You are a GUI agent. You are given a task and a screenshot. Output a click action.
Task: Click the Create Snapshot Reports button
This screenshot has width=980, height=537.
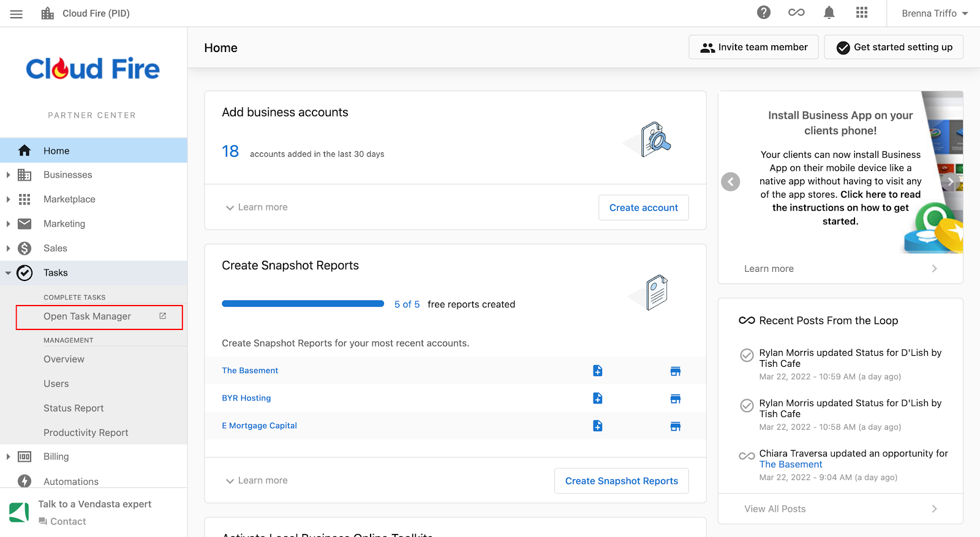coord(622,481)
